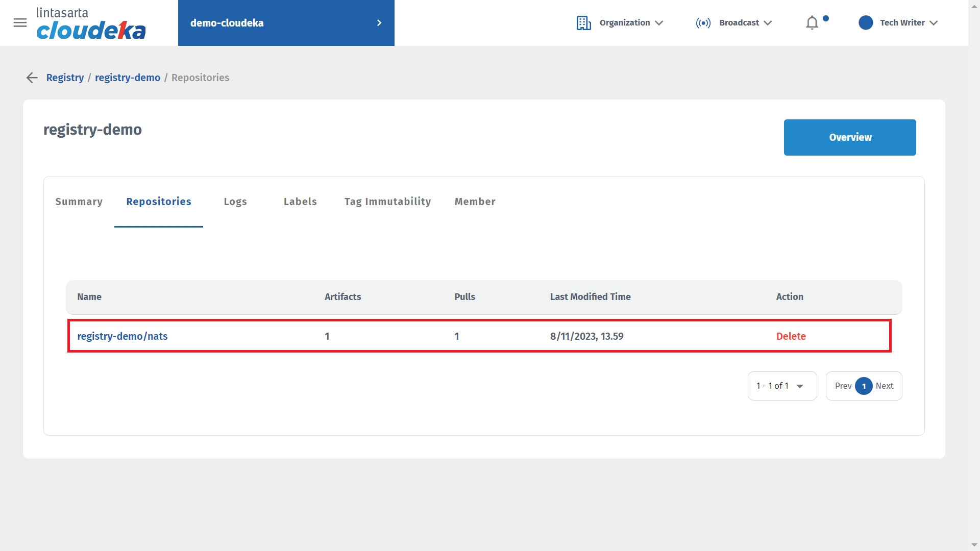Click the Registry breadcrumb link

(65, 78)
